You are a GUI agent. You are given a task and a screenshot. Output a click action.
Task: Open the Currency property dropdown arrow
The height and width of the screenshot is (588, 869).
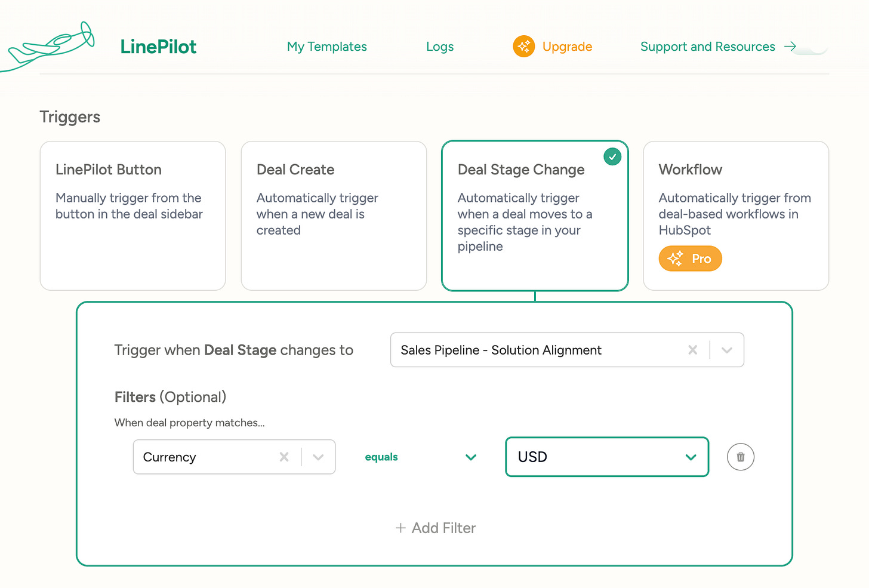318,457
